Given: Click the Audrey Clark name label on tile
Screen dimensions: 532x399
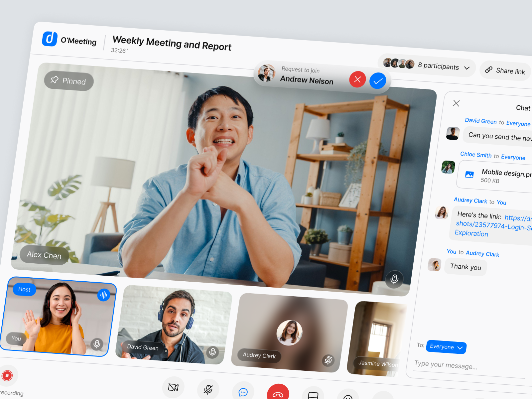Looking at the screenshot, I should [259, 356].
